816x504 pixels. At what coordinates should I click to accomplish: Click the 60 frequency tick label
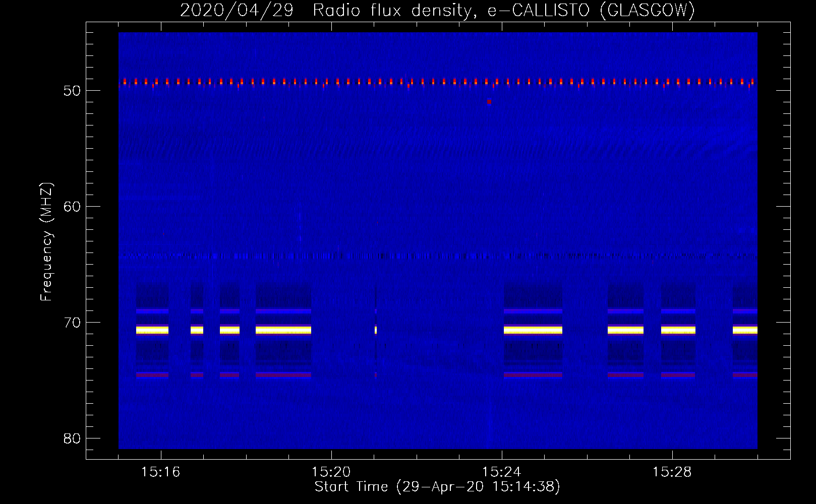(x=72, y=207)
